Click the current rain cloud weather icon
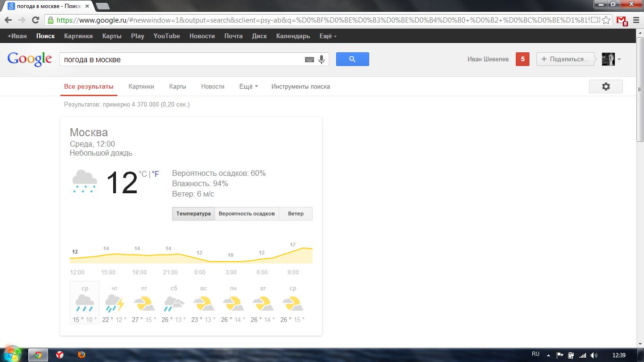Screen dimensions: 644x362 tap(85, 181)
